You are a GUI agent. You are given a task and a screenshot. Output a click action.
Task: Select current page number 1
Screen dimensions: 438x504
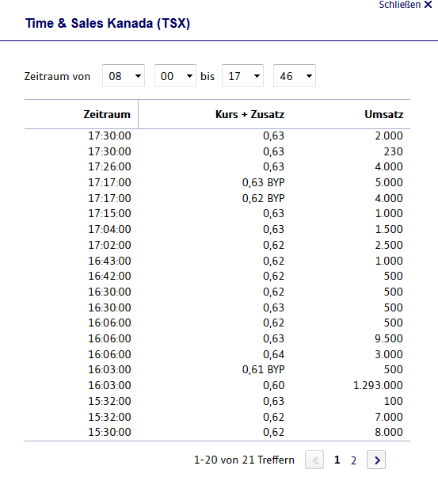tap(337, 460)
